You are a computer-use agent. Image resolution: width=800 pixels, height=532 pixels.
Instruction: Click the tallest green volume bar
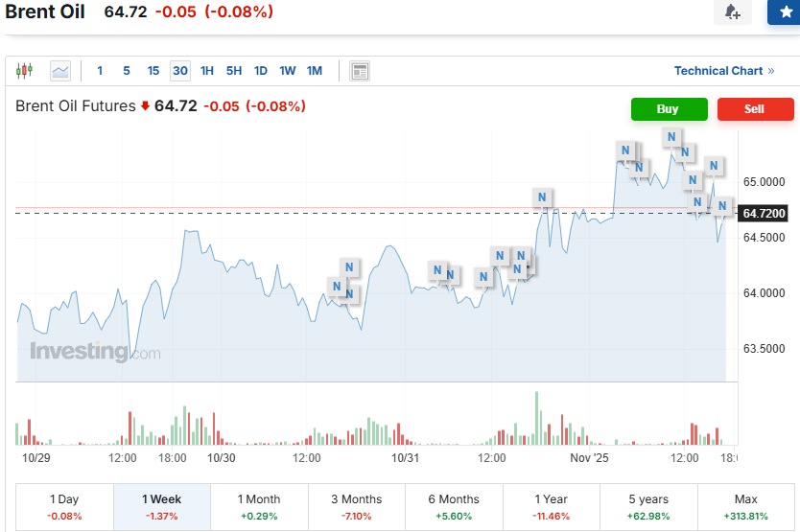point(537,418)
